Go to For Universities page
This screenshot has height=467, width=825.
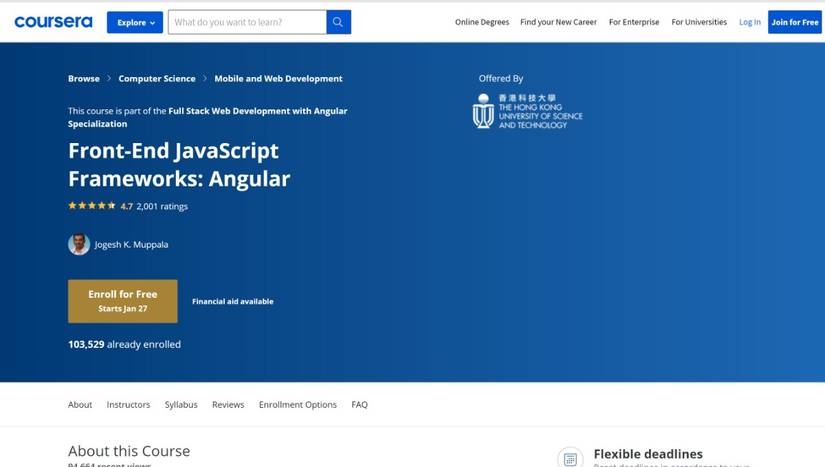tap(699, 22)
